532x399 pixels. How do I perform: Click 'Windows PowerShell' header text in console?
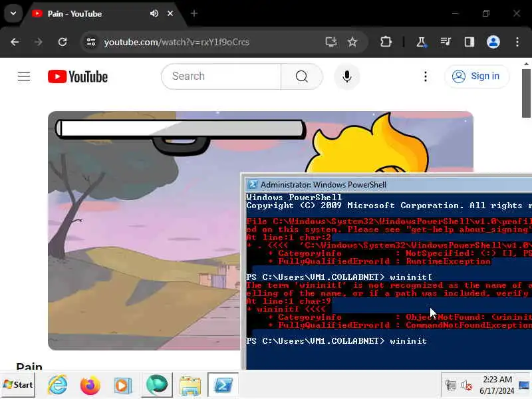pos(294,198)
